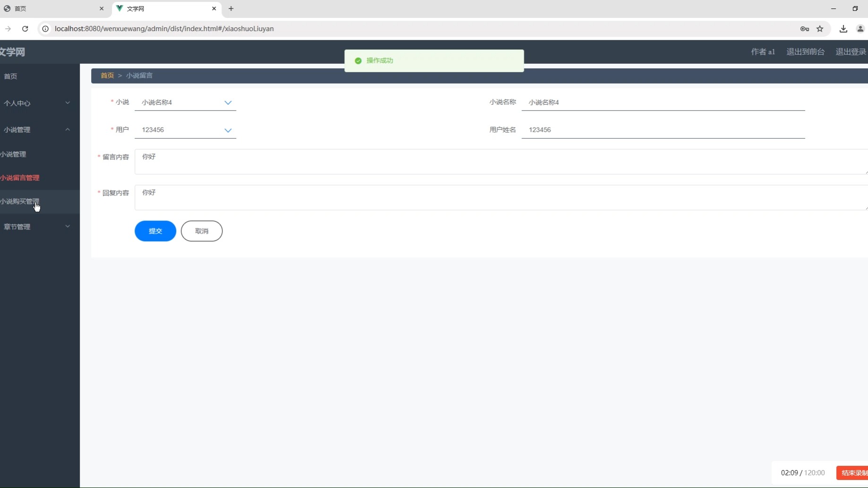This screenshot has height=488, width=868.
Task: Open the browser profile icon
Action: [x=860, y=29]
